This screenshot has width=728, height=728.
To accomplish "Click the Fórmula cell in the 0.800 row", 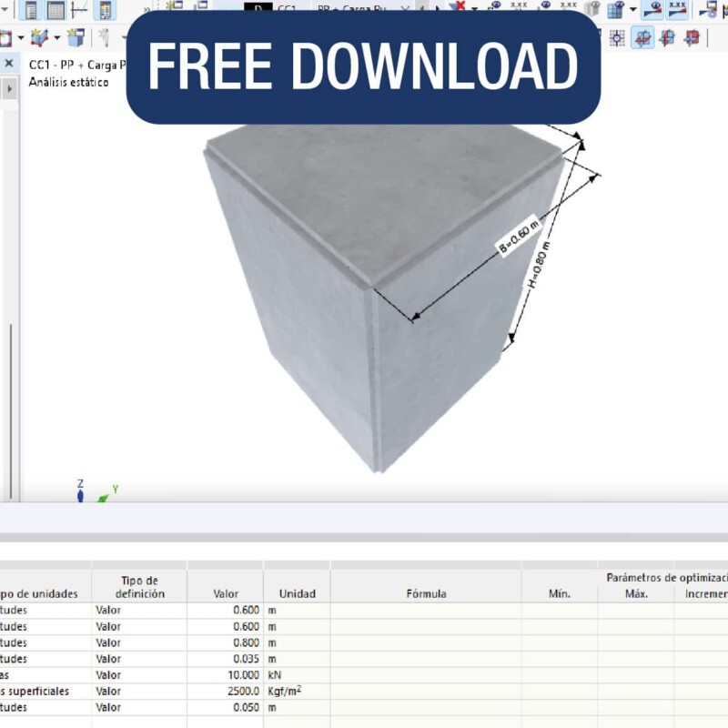I will 426,642.
